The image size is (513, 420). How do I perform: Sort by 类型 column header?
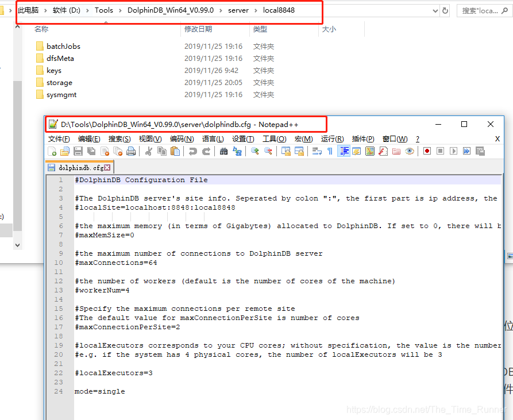(260, 29)
